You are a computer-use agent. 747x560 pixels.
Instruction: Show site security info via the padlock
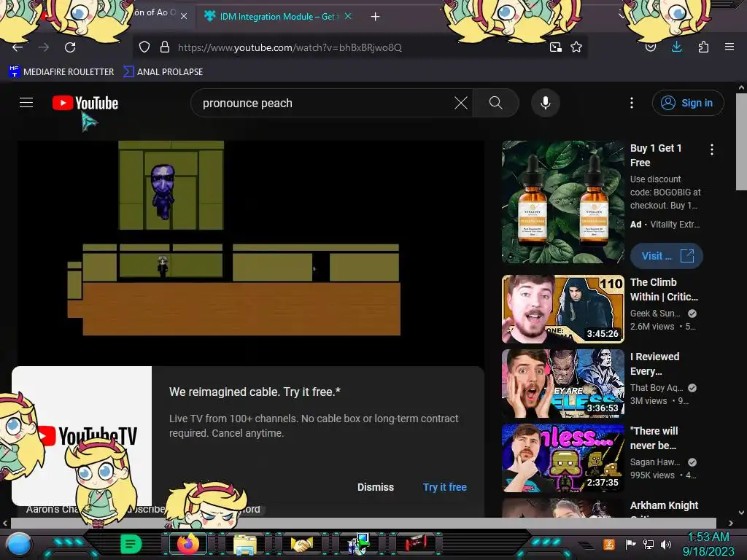tap(165, 47)
